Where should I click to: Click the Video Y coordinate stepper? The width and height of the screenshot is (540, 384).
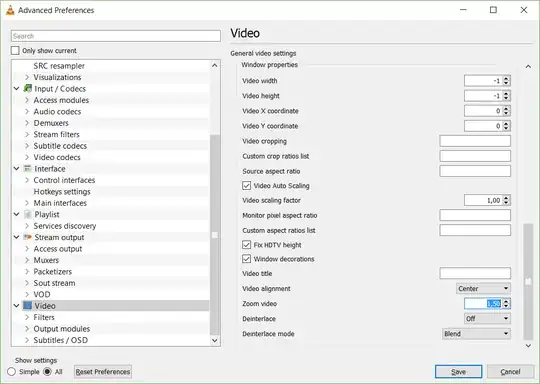(x=506, y=126)
